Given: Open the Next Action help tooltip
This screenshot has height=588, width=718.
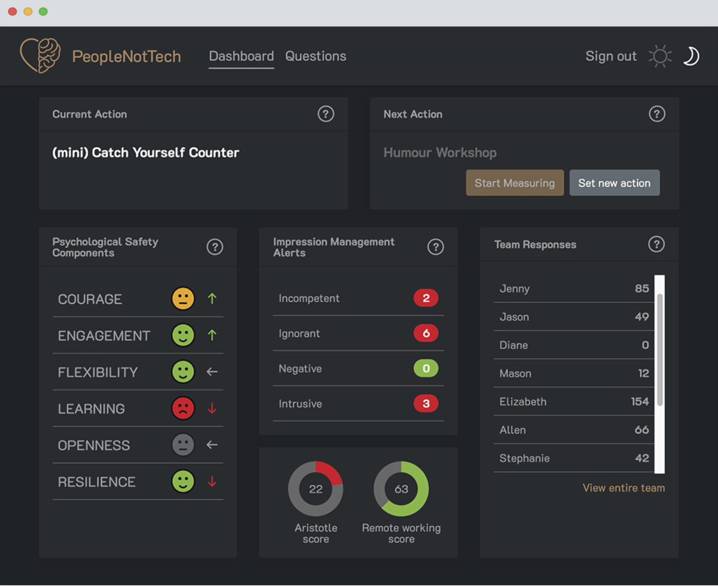Looking at the screenshot, I should pos(656,114).
